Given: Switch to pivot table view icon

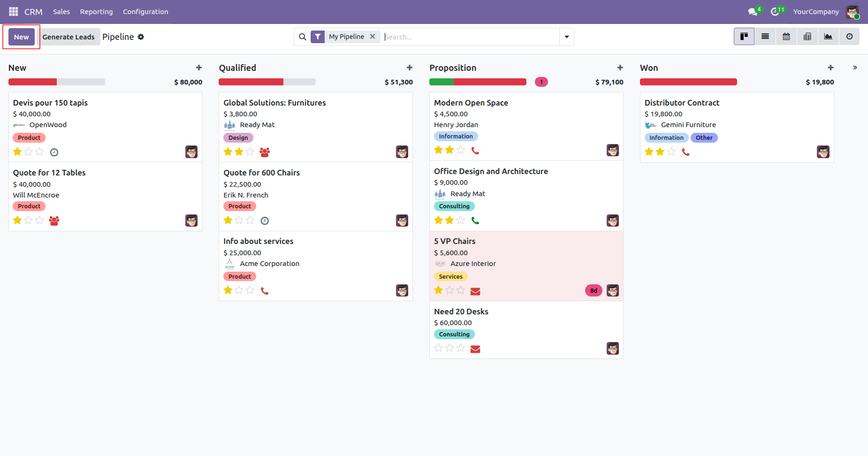Looking at the screenshot, I should pos(807,37).
